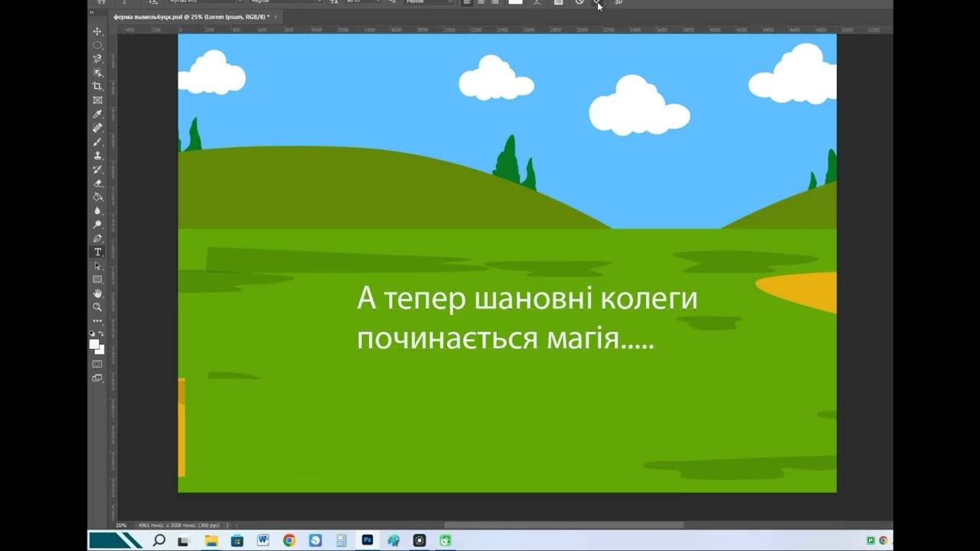Commit current text edits checkmark
The image size is (980, 551).
pyautogui.click(x=597, y=2)
